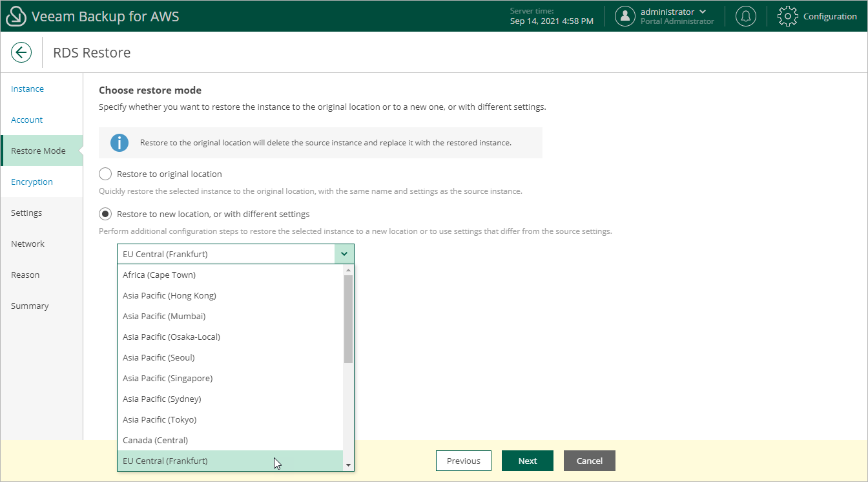868x482 pixels.
Task: Click the Choose restore mode heading
Action: click(150, 90)
